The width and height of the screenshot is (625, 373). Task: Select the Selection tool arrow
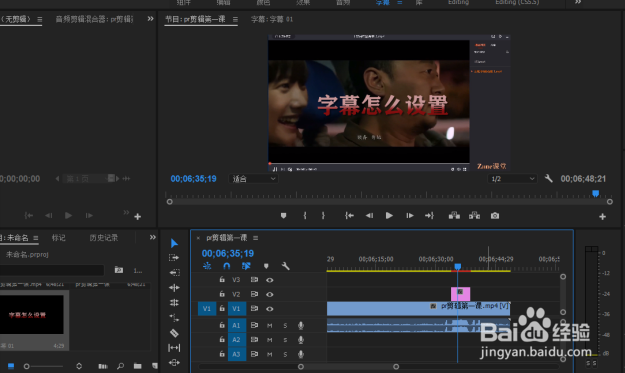pyautogui.click(x=174, y=243)
